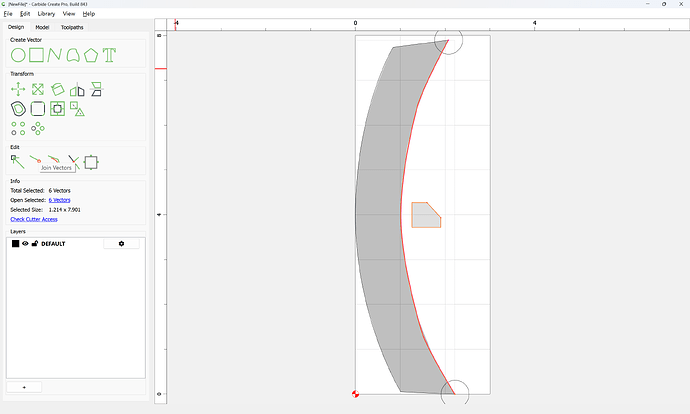Viewport: 690px width, 414px height.
Task: Select the Rectangle vector tool
Action: [x=37, y=55]
